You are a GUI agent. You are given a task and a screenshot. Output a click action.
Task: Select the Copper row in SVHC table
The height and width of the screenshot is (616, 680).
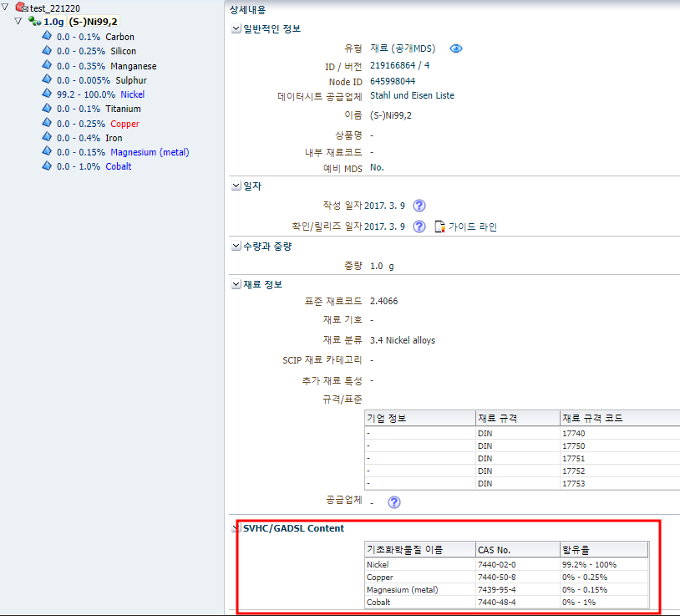pos(506,578)
